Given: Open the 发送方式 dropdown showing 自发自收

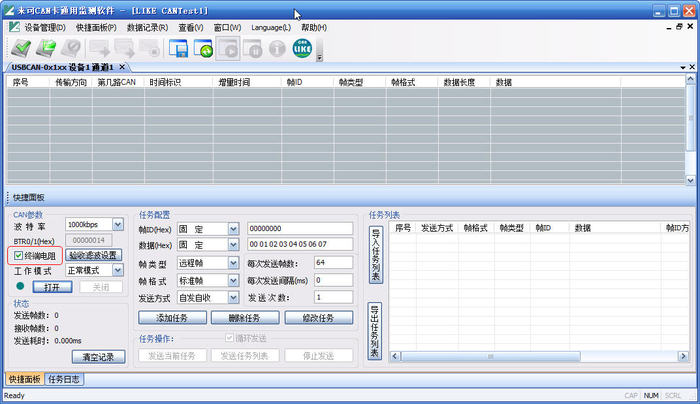Looking at the screenshot, I should tap(233, 297).
